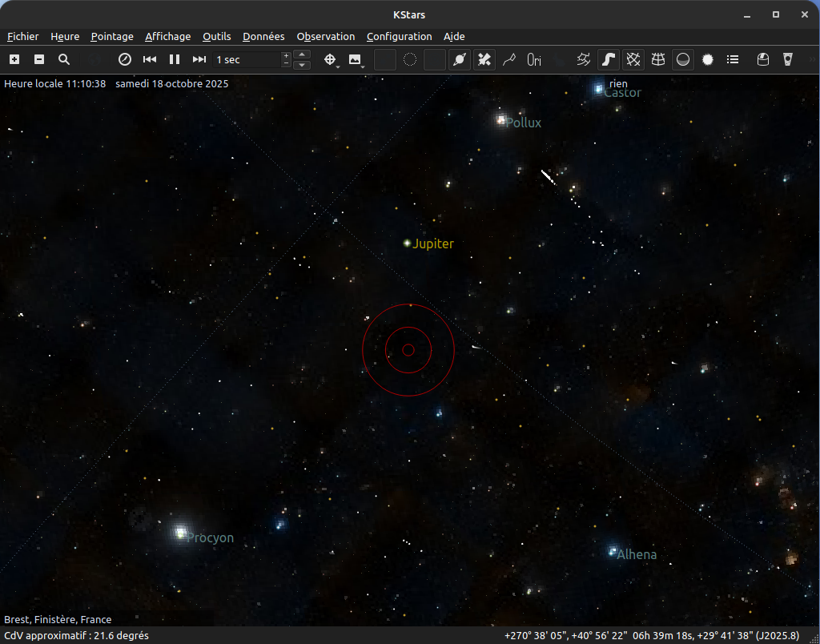
Task: Open the Pointage menu
Action: (x=112, y=36)
